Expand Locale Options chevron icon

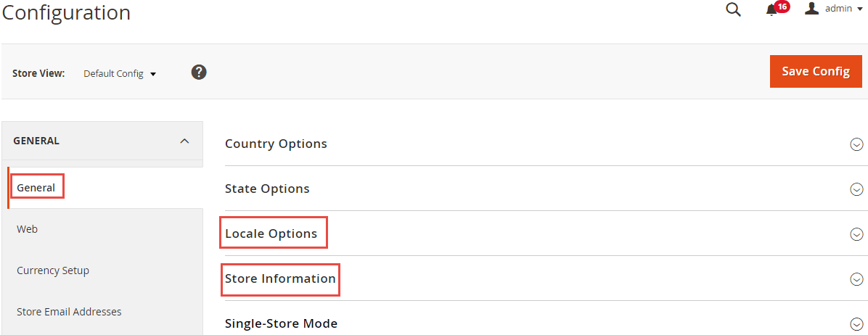[856, 234]
